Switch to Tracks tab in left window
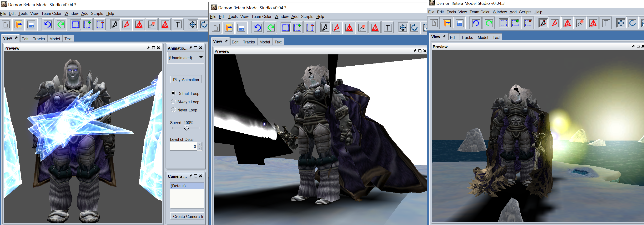Image resolution: width=644 pixels, height=225 pixels. [x=39, y=39]
